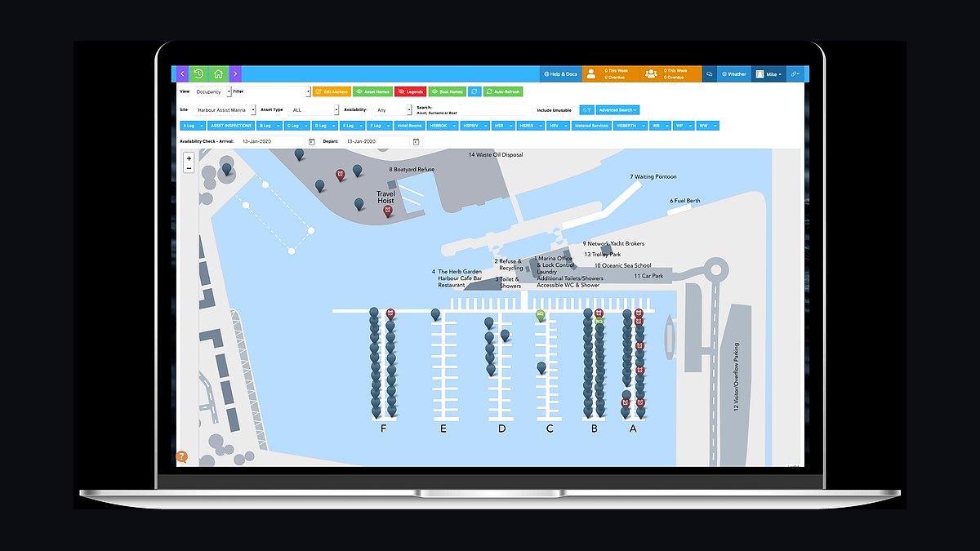Image resolution: width=980 pixels, height=551 pixels.
Task: Open the chat messages icon
Action: point(710,74)
